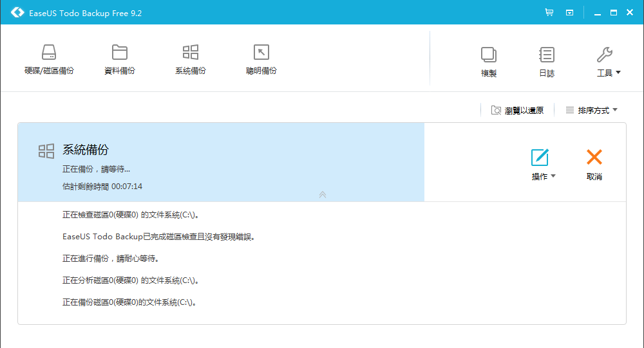Click the backup progress bar
This screenshot has width=644, height=348.
pyautogui.click(x=221, y=162)
